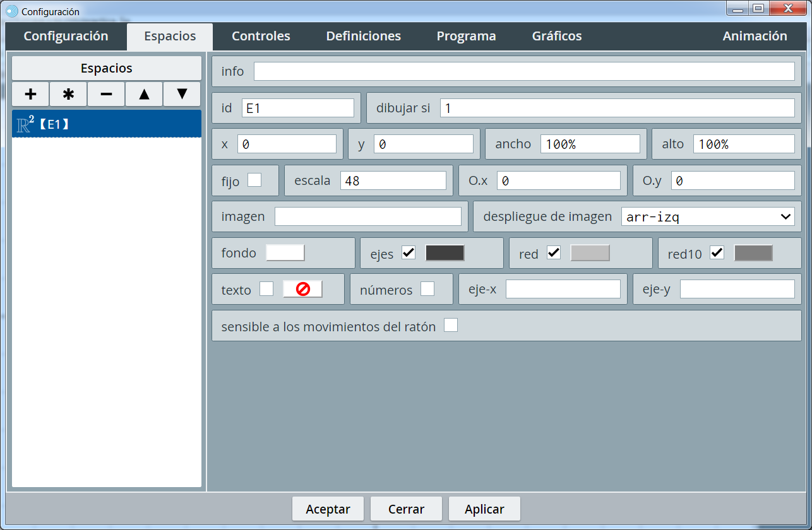This screenshot has width=812, height=530.
Task: Click the asterisk icon to duplicate the space
Action: [68, 95]
